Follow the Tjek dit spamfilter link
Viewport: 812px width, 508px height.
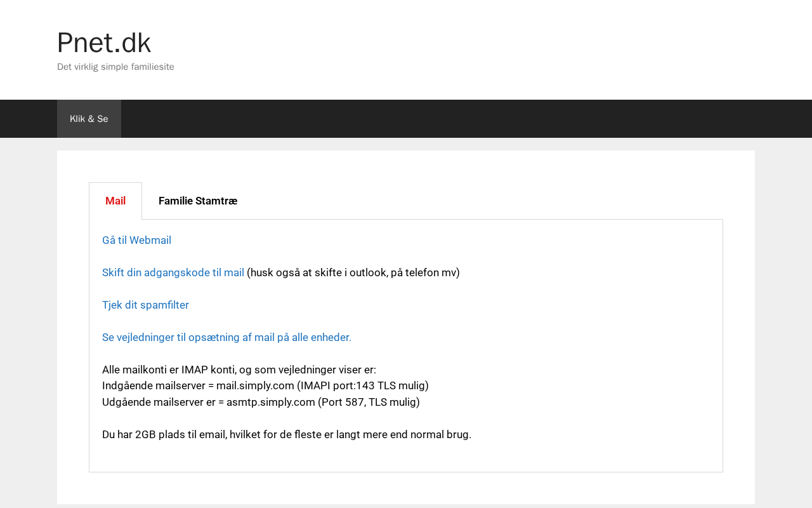[x=145, y=305]
